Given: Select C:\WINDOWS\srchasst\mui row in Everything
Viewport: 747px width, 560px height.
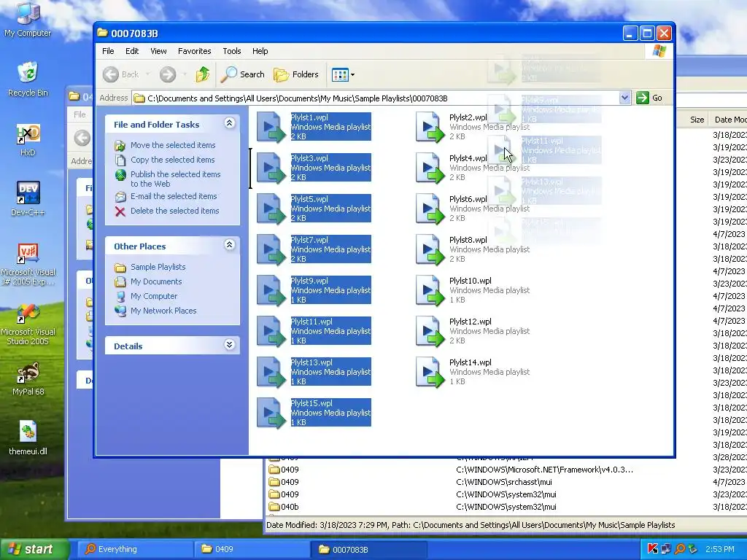Looking at the screenshot, I should (x=505, y=482).
